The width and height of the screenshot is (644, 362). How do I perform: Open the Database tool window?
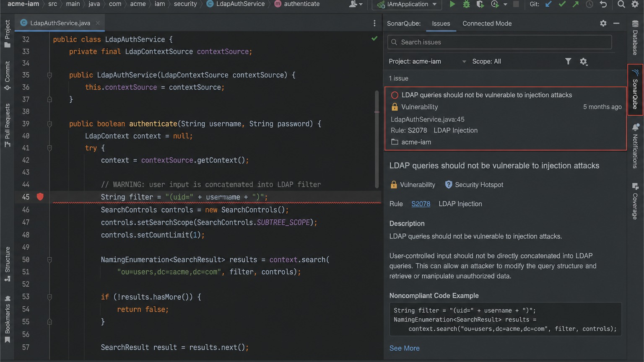coord(635,38)
